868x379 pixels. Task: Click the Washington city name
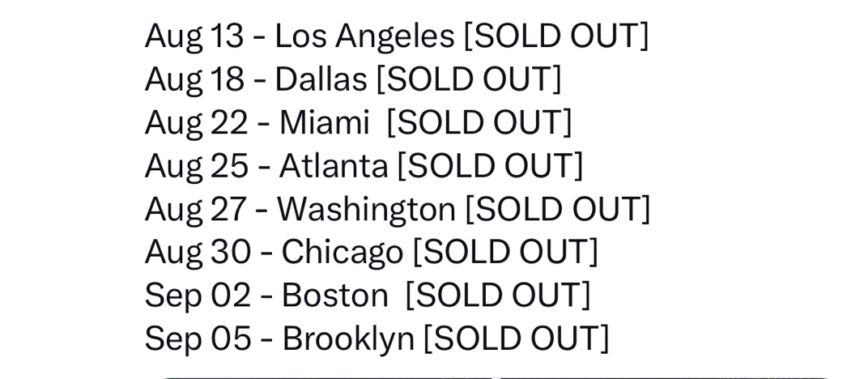367,209
